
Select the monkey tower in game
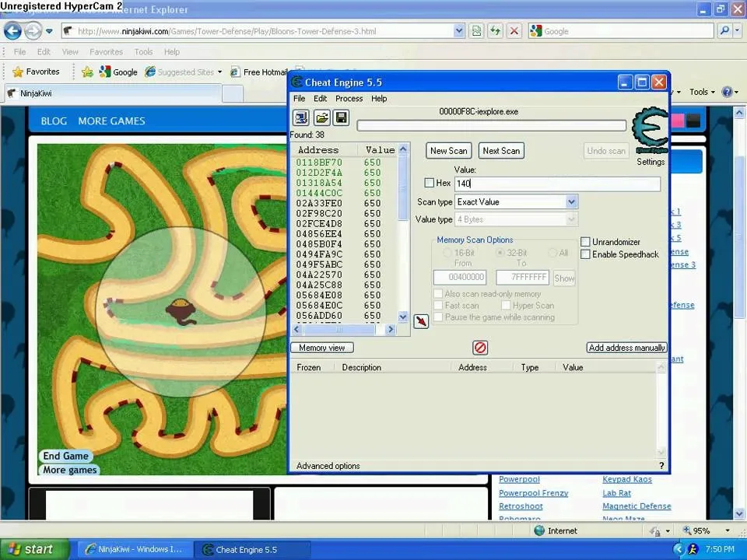coord(181,312)
